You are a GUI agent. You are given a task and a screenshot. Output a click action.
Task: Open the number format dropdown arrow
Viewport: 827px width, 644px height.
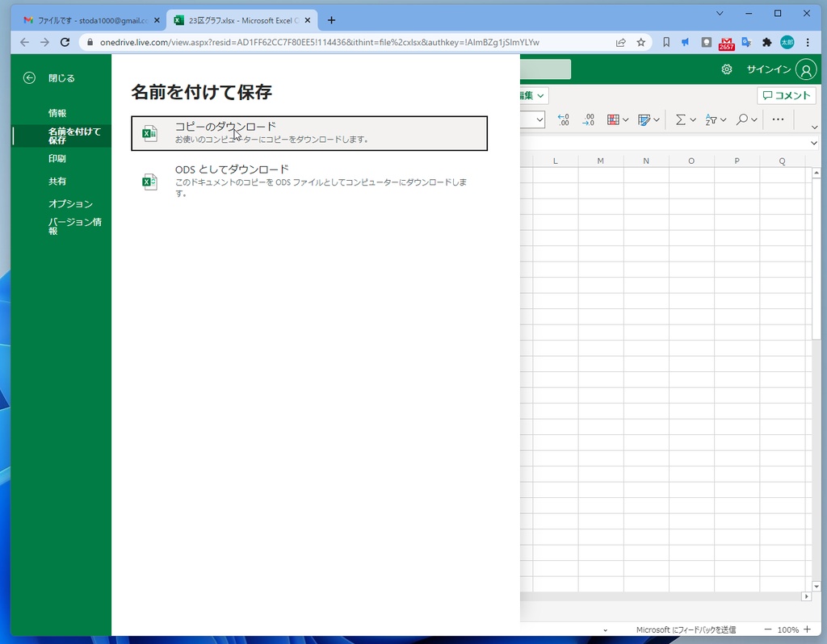[539, 119]
